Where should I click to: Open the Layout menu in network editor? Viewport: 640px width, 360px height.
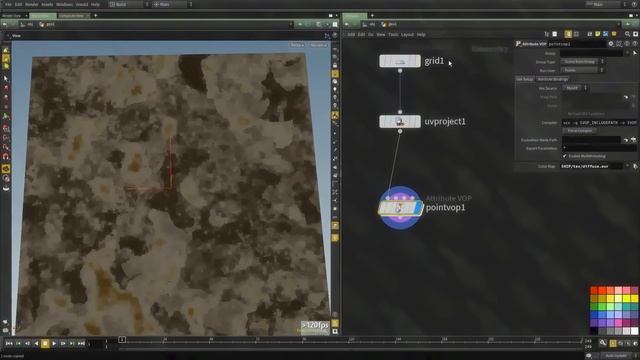(407, 35)
